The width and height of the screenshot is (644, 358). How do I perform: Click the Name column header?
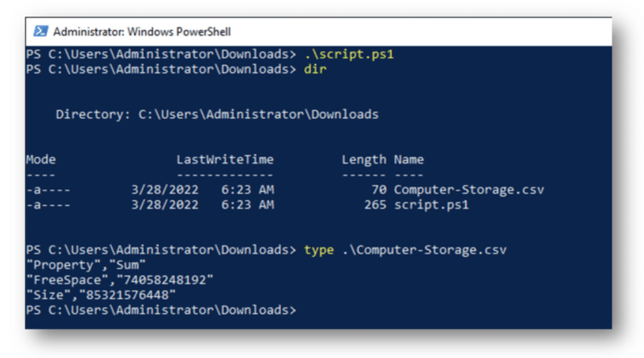coord(409,160)
